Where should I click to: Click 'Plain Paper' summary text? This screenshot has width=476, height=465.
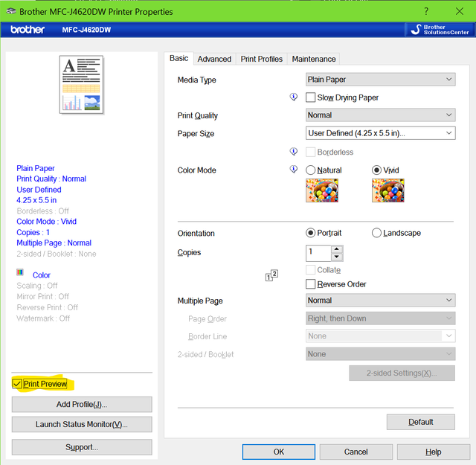pos(36,168)
